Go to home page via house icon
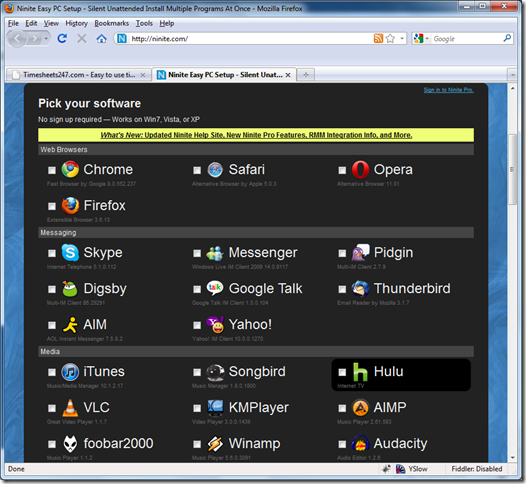 click(101, 39)
